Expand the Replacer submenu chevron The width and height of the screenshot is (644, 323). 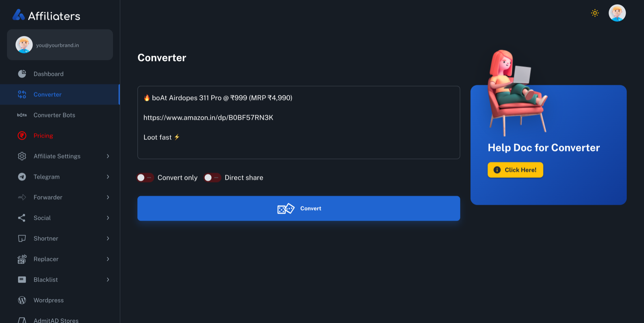[x=108, y=259]
